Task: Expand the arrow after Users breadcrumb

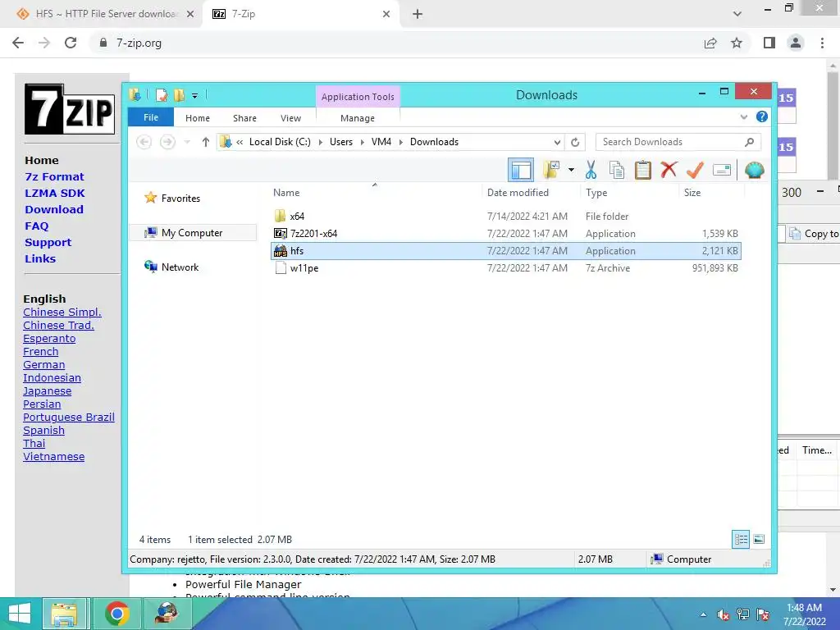Action: 362,142
